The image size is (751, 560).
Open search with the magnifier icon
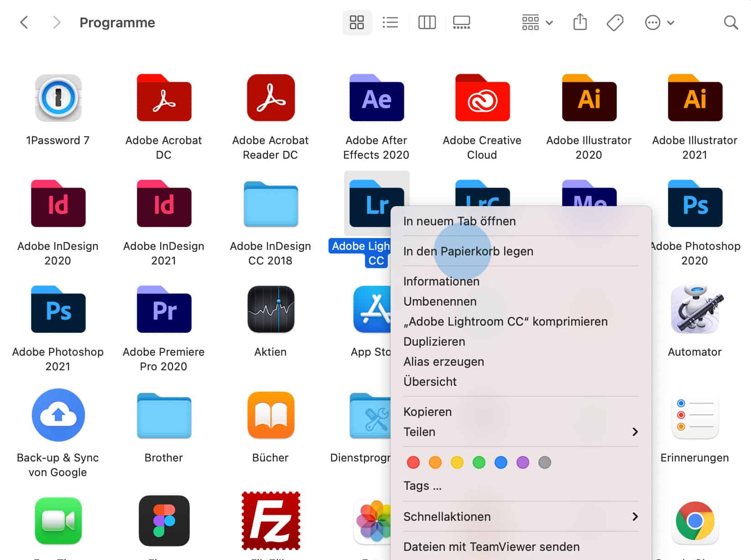[x=731, y=22]
